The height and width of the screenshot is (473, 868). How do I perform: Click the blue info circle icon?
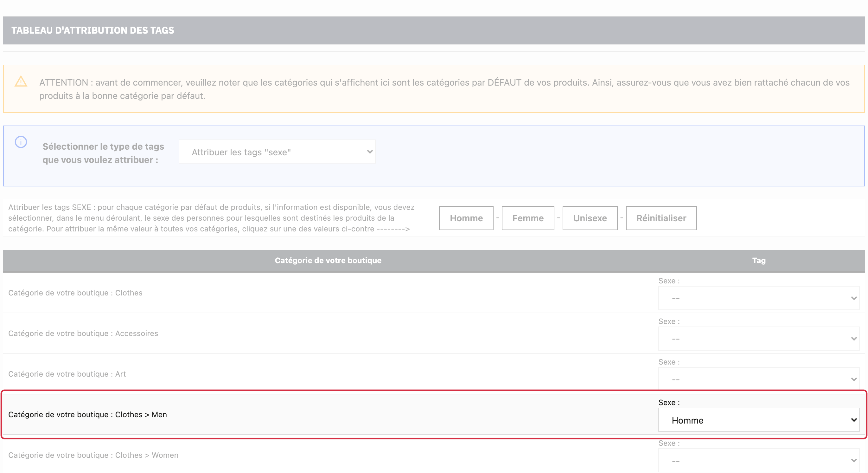[x=21, y=142]
